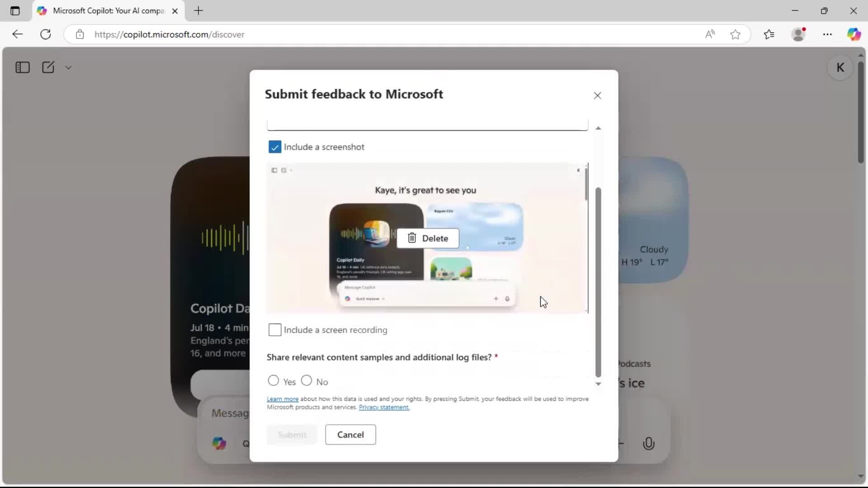Screen dimensions: 868x488
Task: Open the Copilot sidebar icon in Edge
Action: pos(854,34)
